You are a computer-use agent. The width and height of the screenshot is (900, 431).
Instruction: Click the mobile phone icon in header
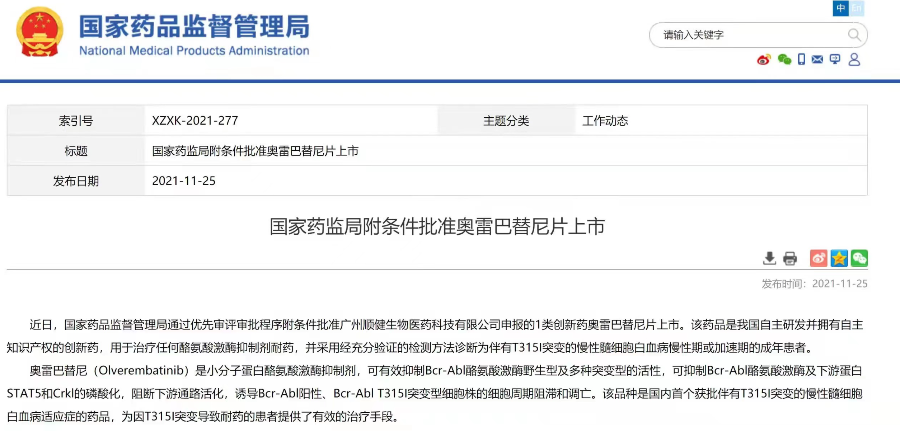coord(801,60)
